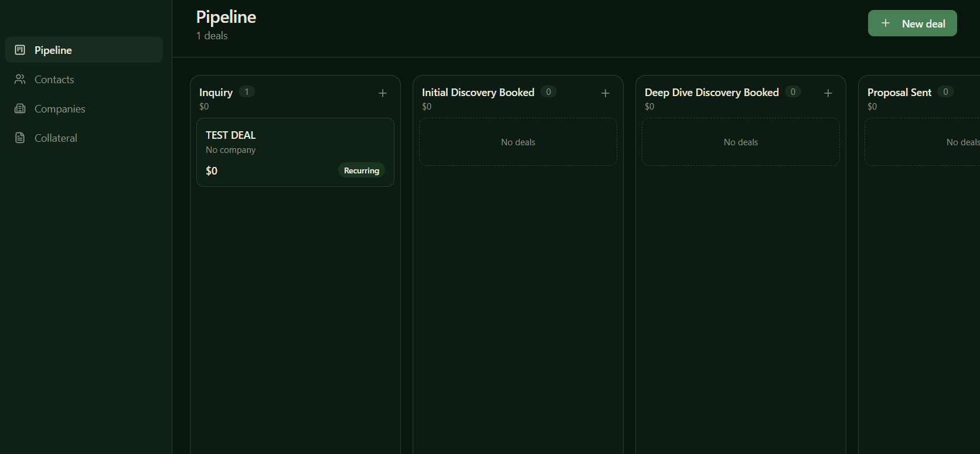Click 'No deals' placeholder in Deep Dive column
The image size is (980, 454).
(741, 142)
